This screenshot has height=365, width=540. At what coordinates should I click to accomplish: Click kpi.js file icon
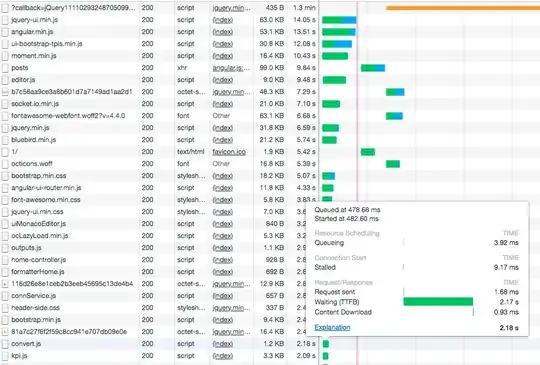coord(5,356)
